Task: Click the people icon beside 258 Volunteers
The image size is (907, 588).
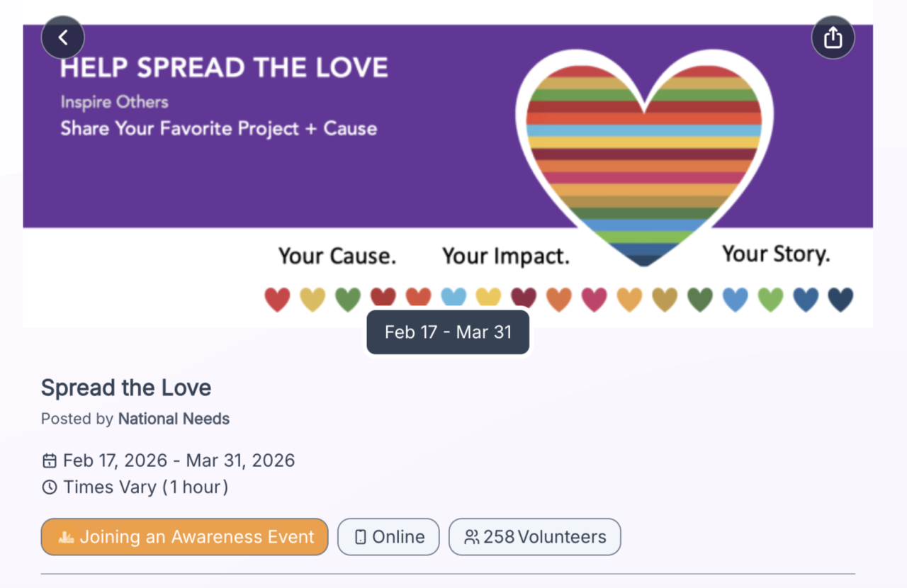Action: [x=471, y=538]
